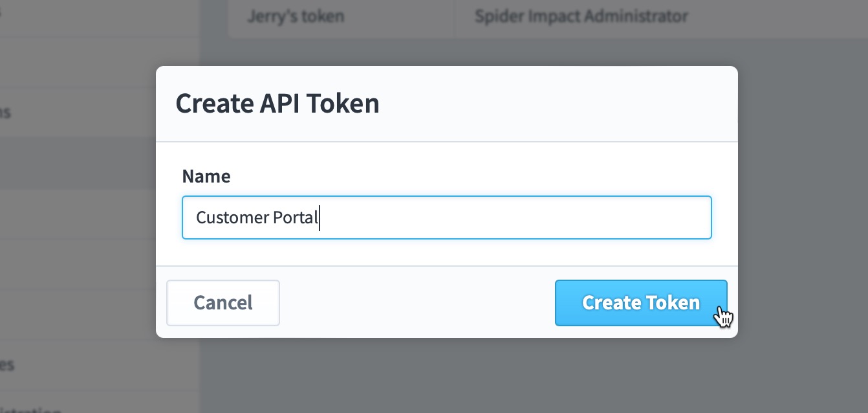
Task: Click the Name field label
Action: [206, 176]
